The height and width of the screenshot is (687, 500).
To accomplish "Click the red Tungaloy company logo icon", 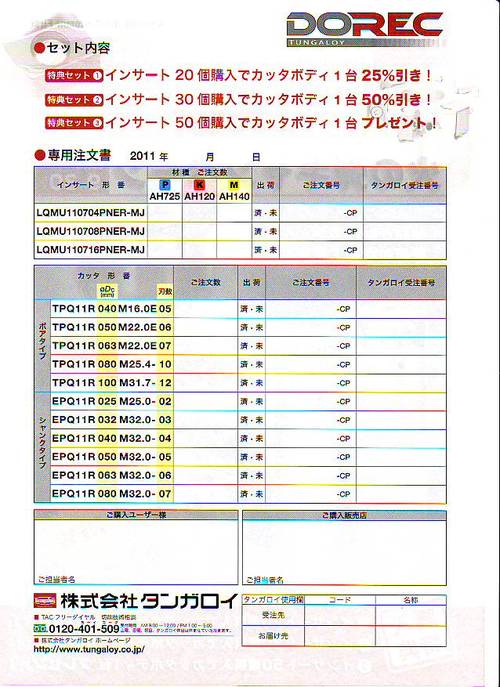I will point(45,601).
